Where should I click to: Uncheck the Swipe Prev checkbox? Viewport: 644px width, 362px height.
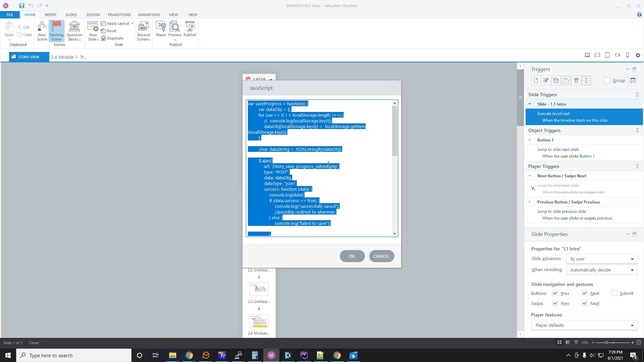pyautogui.click(x=555, y=303)
